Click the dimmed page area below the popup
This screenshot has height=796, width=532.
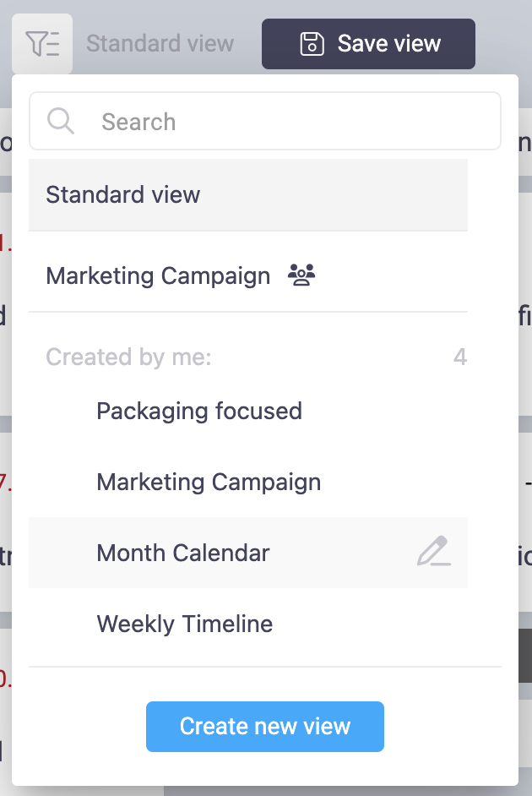(338, 791)
